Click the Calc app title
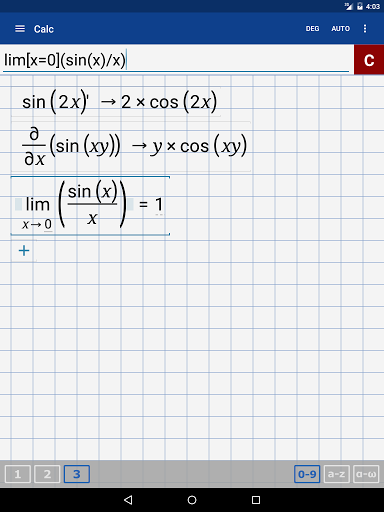 (44, 29)
